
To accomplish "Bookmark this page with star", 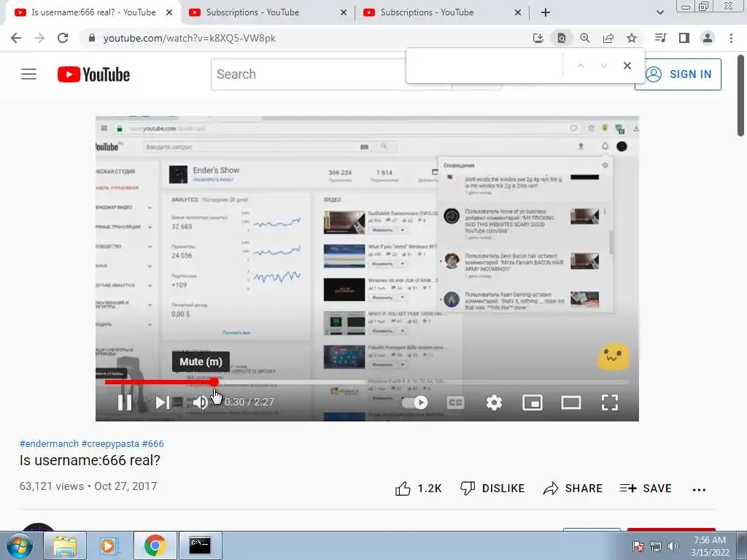I will [x=632, y=38].
